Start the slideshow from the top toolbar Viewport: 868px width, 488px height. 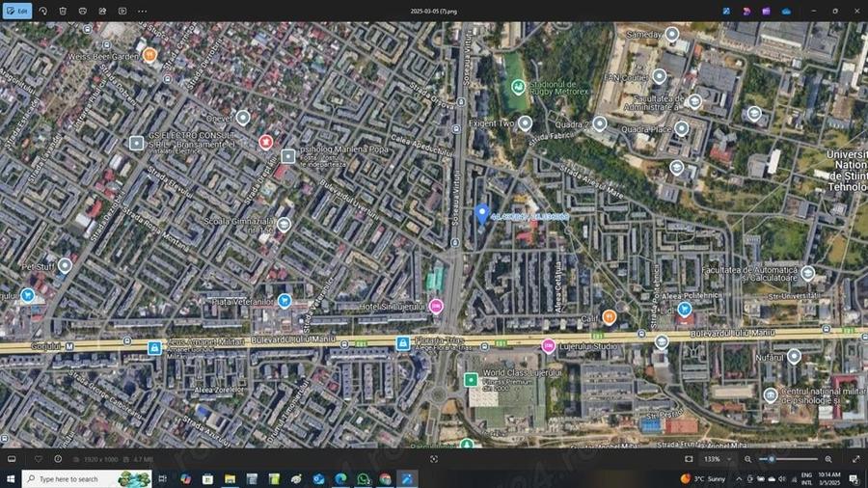[122, 11]
